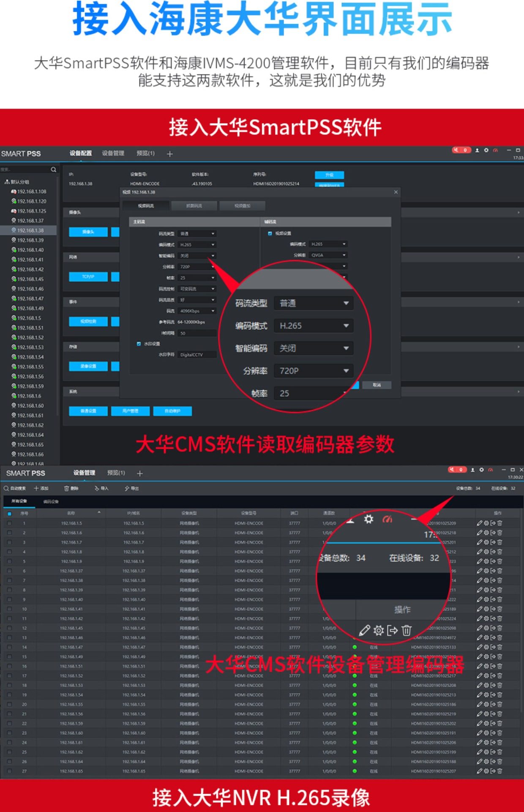Screen dimensions: 524x812
Task: Click blue 升级 upgrade button
Action: coord(330,175)
